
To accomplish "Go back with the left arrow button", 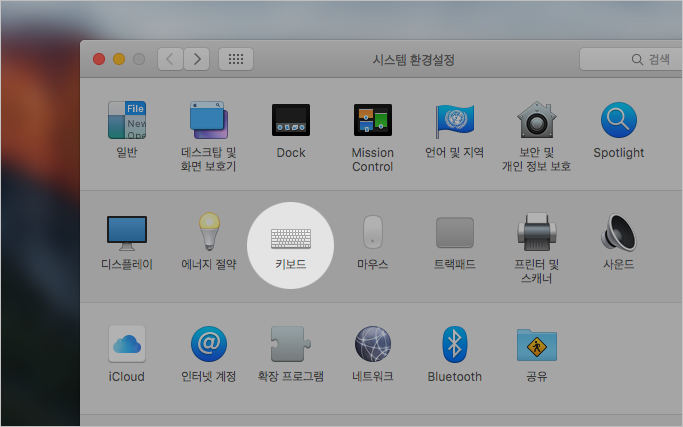I will point(170,59).
